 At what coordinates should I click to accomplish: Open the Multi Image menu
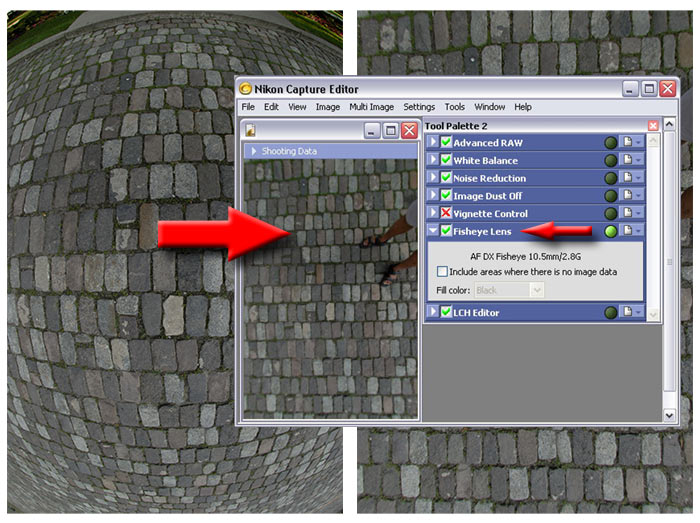pos(371,107)
